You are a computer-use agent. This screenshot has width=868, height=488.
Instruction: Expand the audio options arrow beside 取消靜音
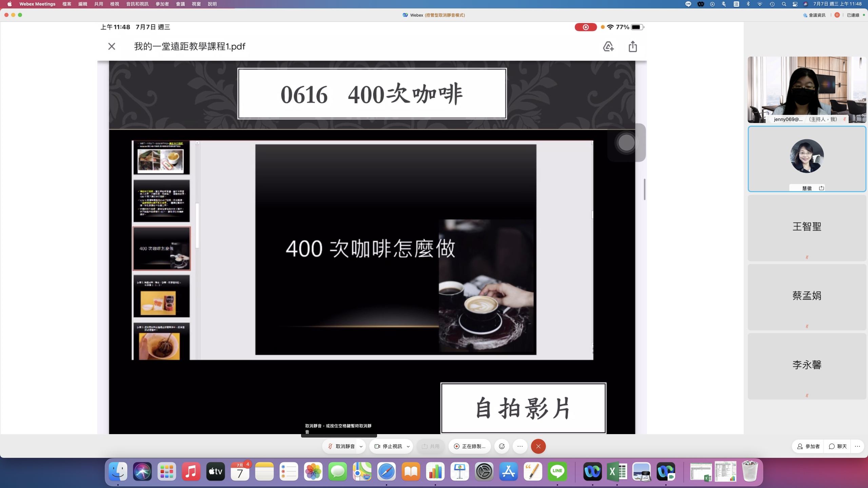coord(361,446)
